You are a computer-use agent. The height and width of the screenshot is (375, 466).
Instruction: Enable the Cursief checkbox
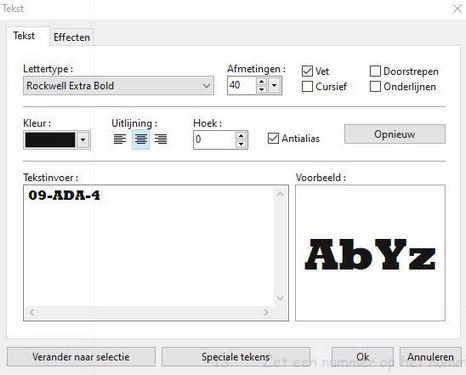(x=307, y=86)
